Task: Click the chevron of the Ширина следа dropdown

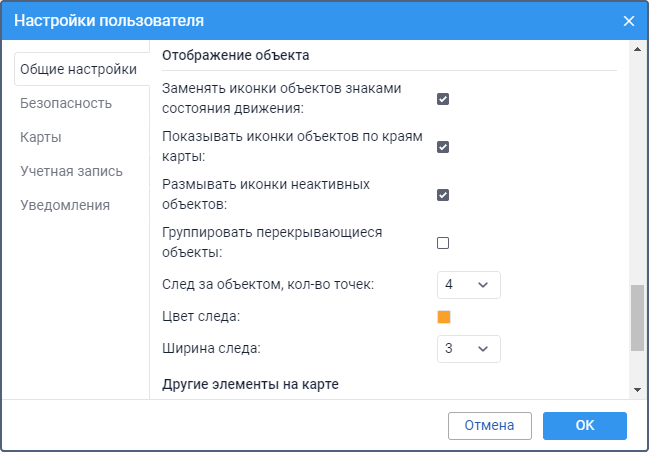Action: point(483,349)
